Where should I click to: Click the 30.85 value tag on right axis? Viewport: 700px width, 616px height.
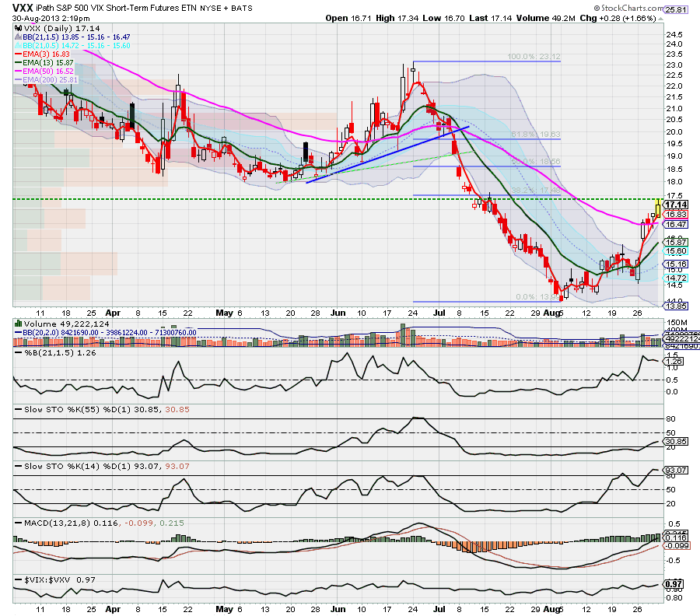point(676,442)
